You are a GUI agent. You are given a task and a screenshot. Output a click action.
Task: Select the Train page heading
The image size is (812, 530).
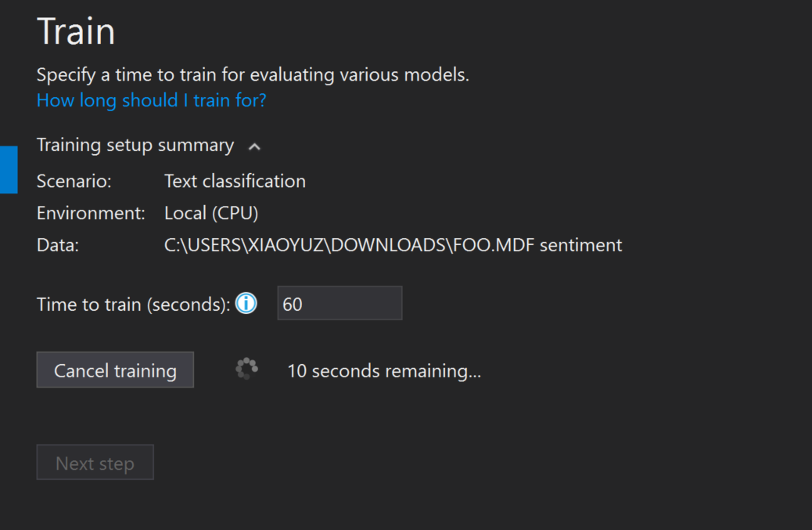coord(75,30)
